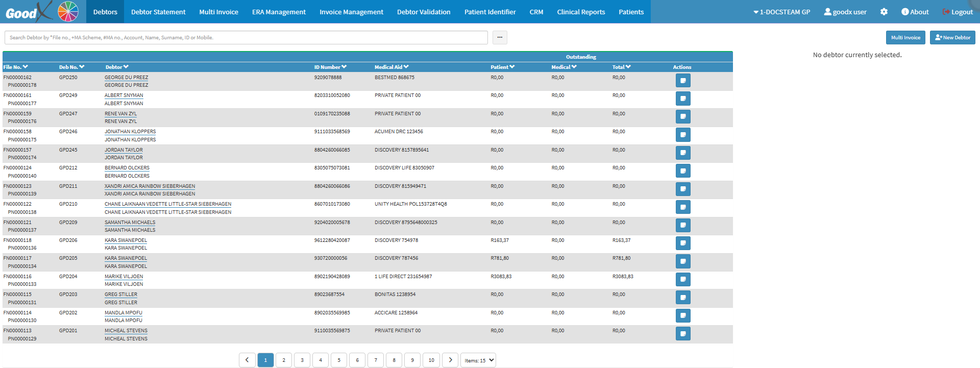The image size is (980, 368).
Task: Open the 1-DOCSTEAM GP practice dropdown
Action: click(x=781, y=12)
